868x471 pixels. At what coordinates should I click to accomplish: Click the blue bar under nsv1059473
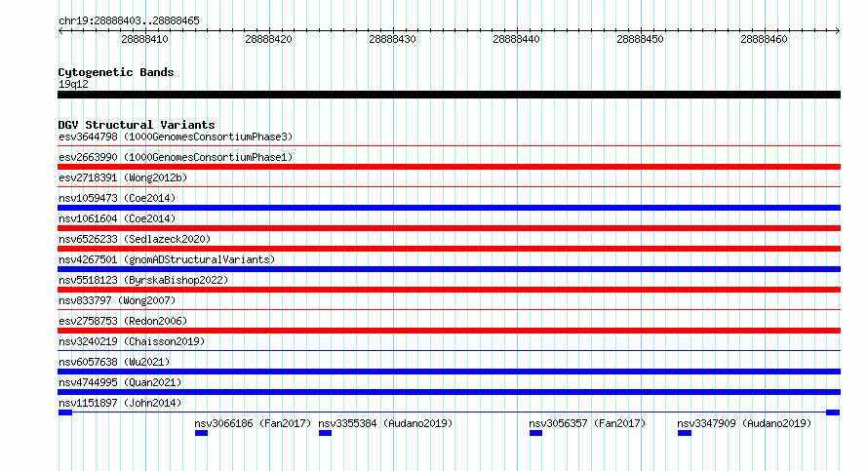coord(449,208)
